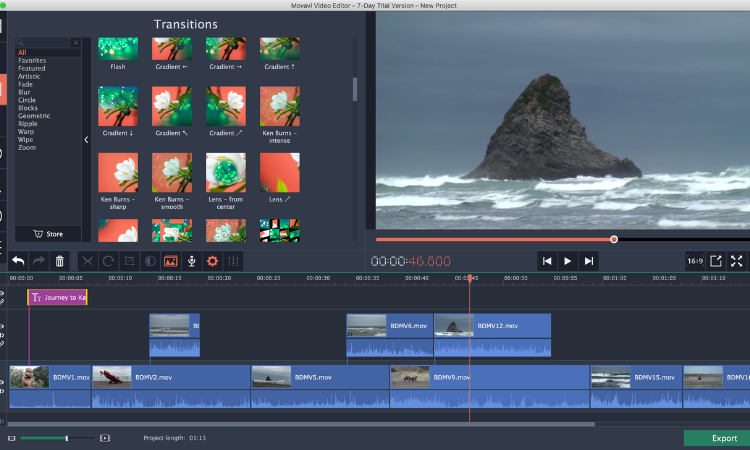Click the preview seek bar handle
Viewport: 750px width, 450px height.
(x=614, y=239)
